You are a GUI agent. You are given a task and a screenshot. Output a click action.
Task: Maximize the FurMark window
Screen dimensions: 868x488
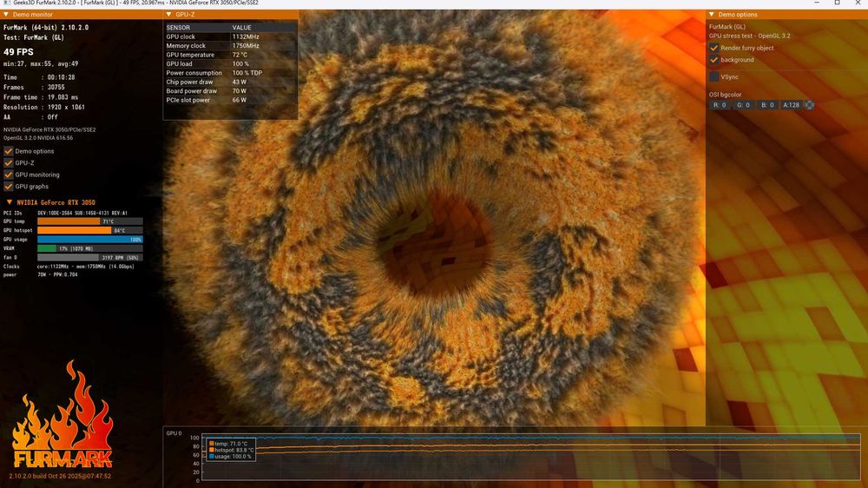point(837,3)
